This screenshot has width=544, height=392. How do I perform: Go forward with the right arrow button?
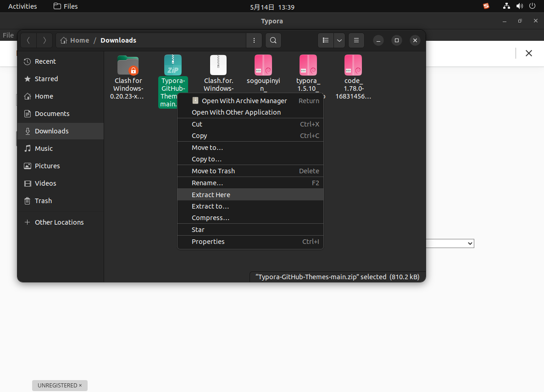click(x=44, y=40)
